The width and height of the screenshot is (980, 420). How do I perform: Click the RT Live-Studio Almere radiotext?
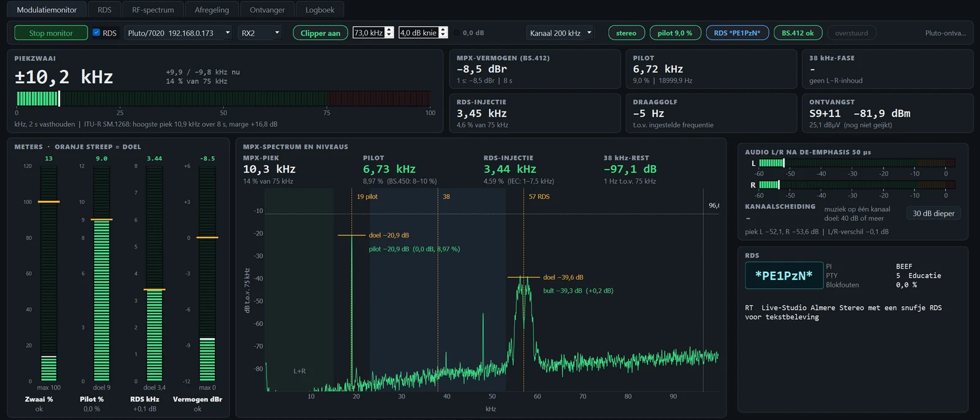(843, 312)
